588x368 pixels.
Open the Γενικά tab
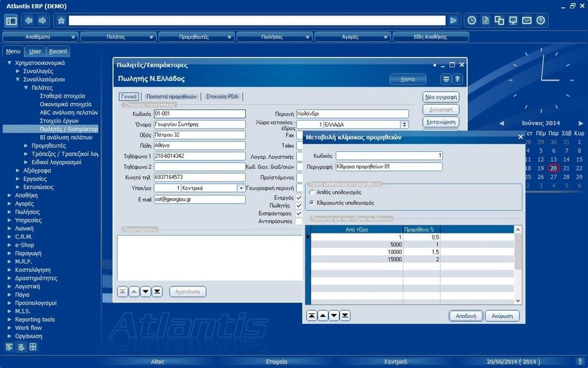click(x=129, y=97)
